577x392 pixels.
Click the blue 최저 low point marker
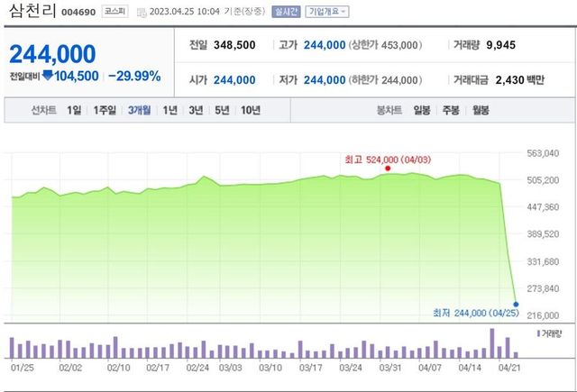[517, 304]
